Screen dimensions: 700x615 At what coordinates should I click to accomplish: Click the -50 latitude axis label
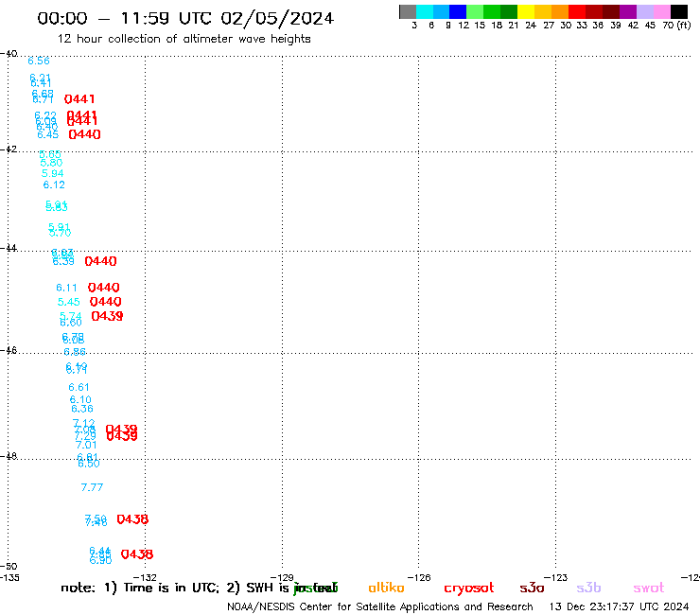9,567
